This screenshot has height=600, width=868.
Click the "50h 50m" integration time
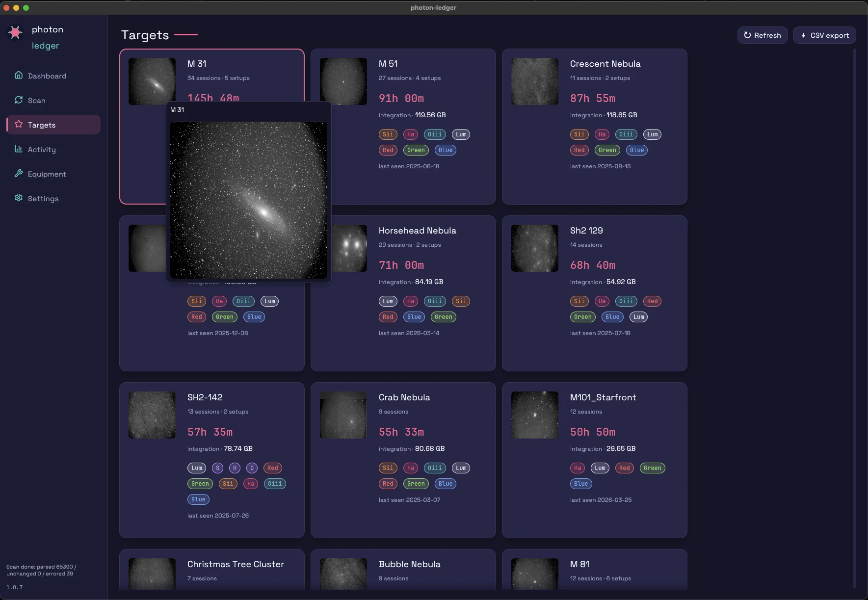coord(593,432)
